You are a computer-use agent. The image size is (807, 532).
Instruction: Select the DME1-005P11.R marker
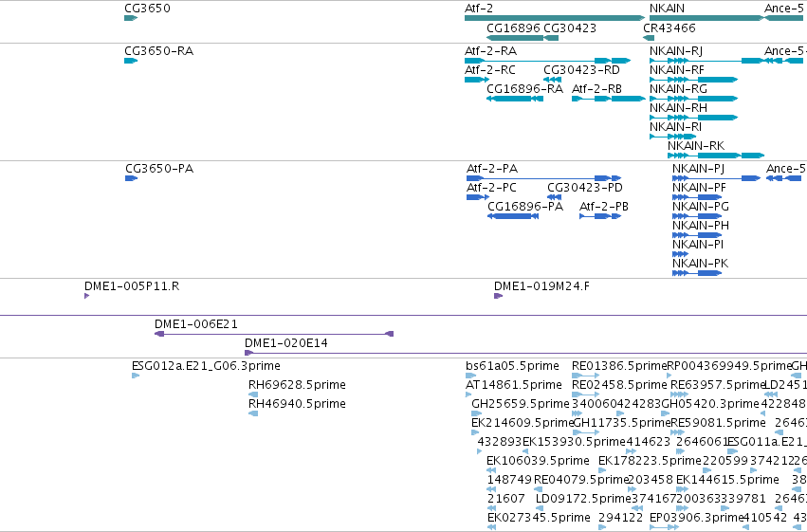coord(86,296)
